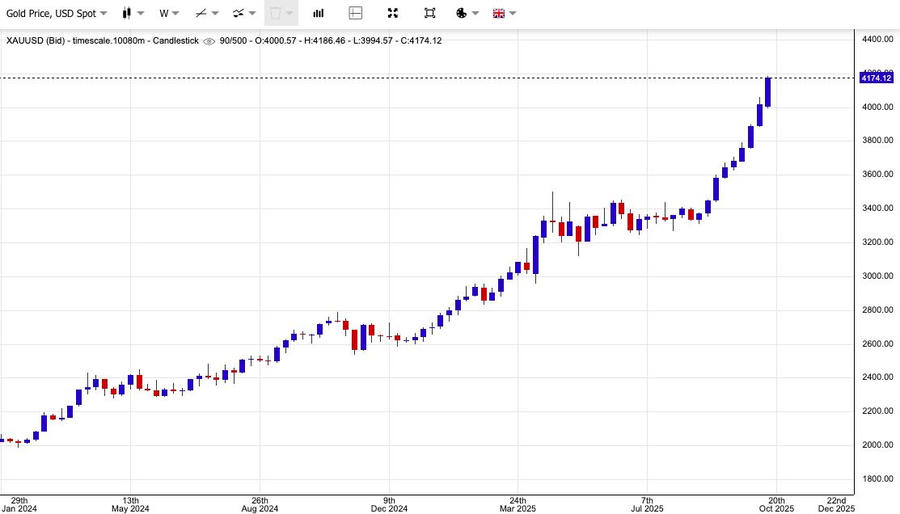Click the 4174.12 current price tag
Screen dimensions: 900x514
point(875,78)
